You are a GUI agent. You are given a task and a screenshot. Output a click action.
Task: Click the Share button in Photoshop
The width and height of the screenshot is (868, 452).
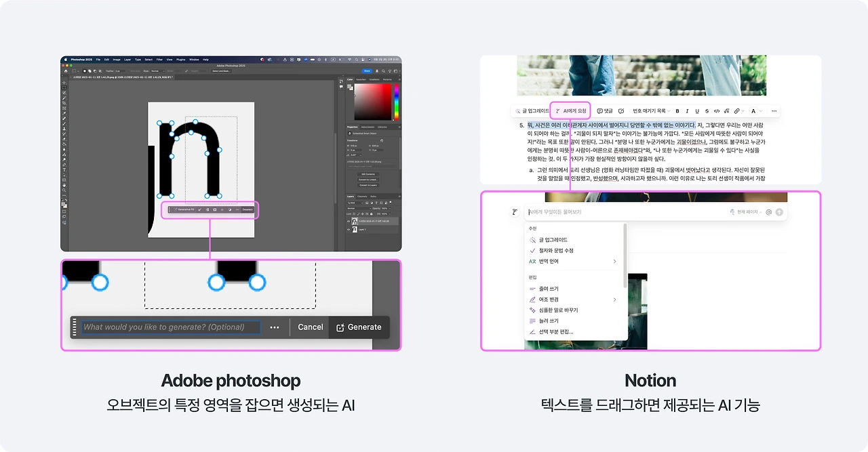click(x=367, y=70)
